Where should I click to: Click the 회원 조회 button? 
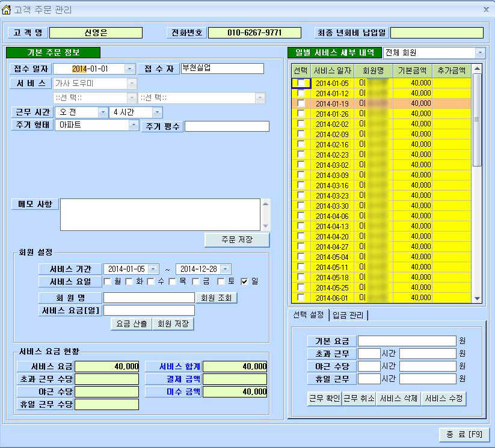pyautogui.click(x=217, y=298)
